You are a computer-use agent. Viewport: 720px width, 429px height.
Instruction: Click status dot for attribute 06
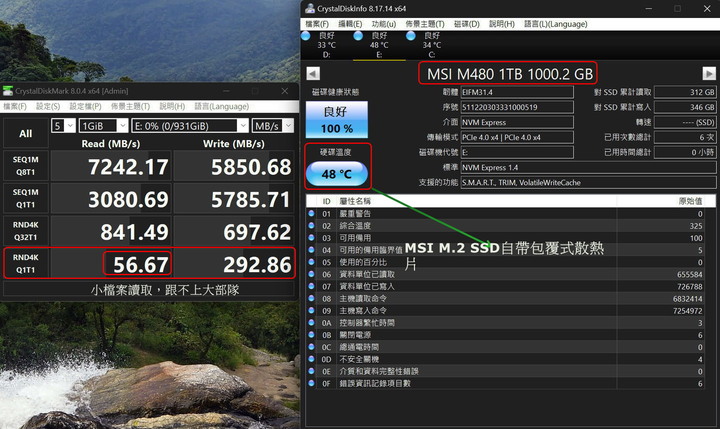pyautogui.click(x=311, y=274)
